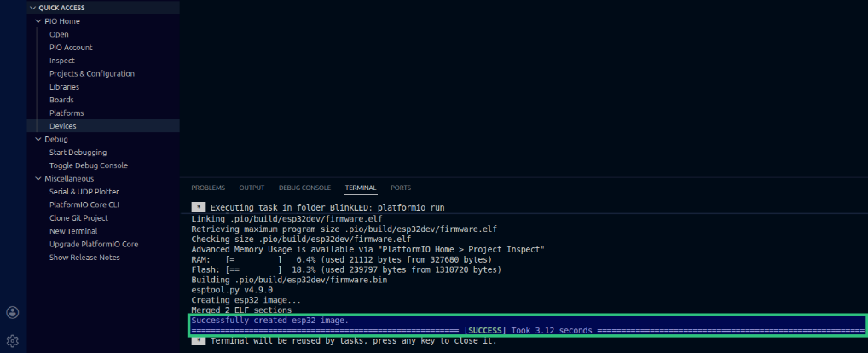Collapse the PIO Home tree group
868x353 pixels.
[38, 21]
